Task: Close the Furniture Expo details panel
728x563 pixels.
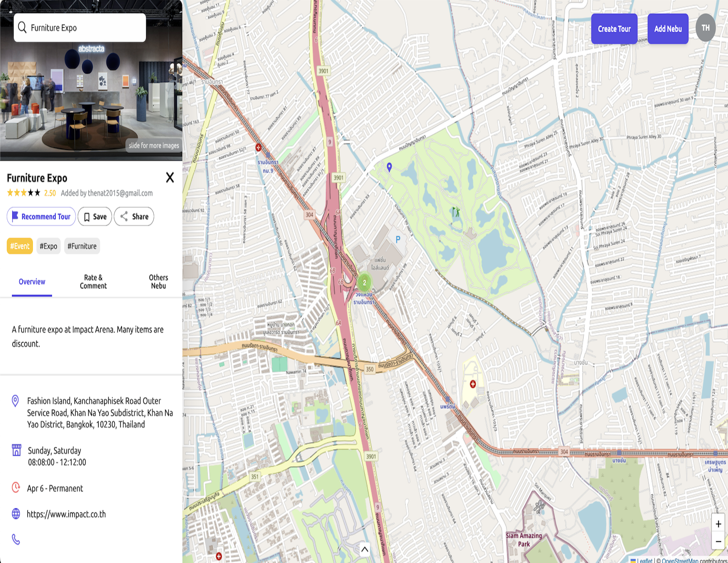Action: pyautogui.click(x=170, y=177)
